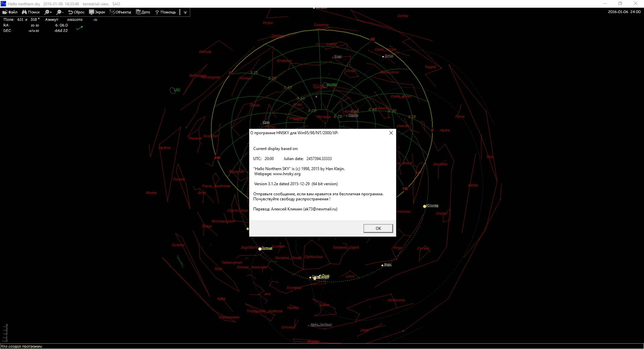Click the Octans constellation label
The image size is (644, 349).
pos(178,245)
